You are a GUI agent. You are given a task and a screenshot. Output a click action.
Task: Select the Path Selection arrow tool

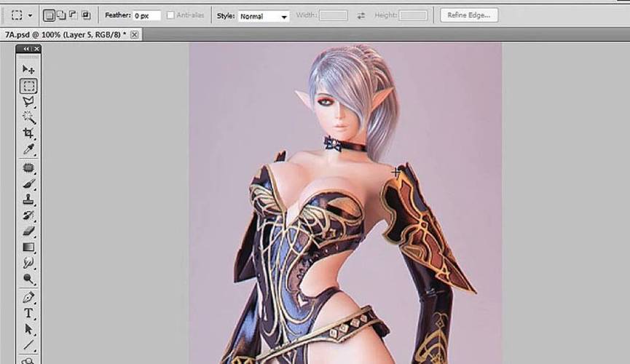click(x=28, y=329)
